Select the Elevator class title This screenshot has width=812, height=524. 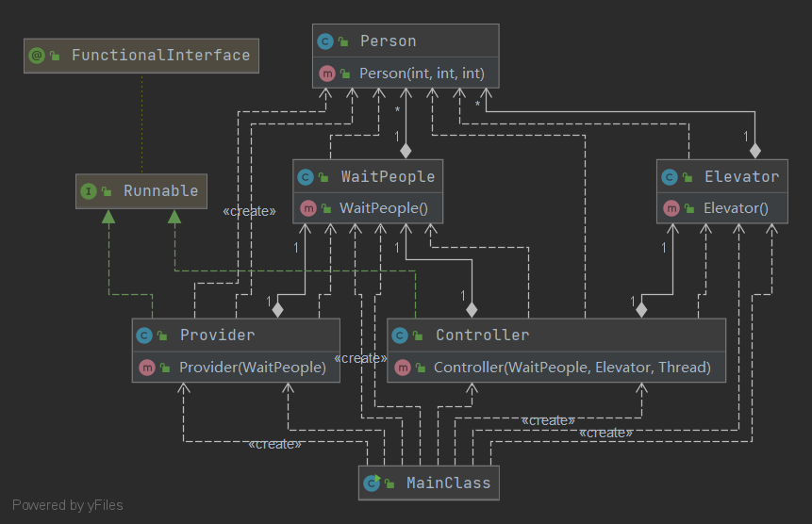(741, 177)
